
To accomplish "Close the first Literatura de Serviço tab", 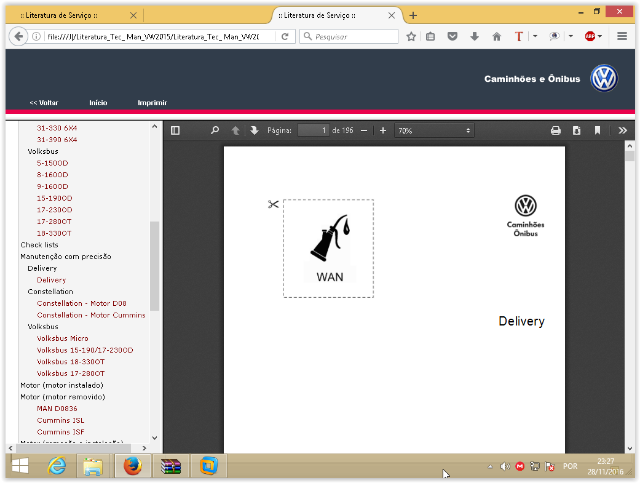I will (133, 16).
